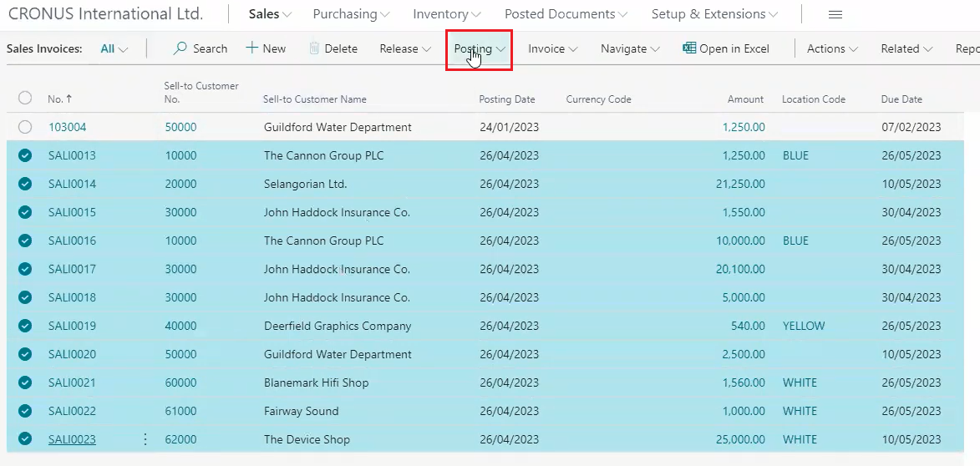Click The Device Shop customer name
The image size is (980, 466).
click(307, 439)
